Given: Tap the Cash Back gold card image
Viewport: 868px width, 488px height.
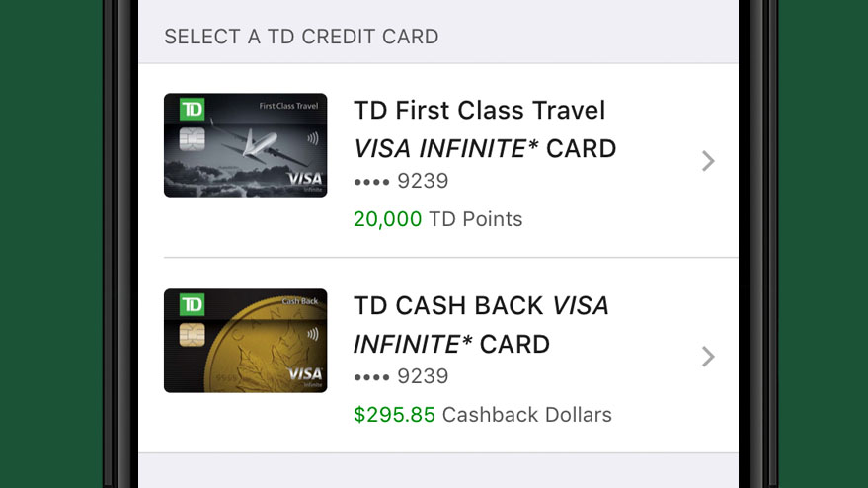Looking at the screenshot, I should pos(245,341).
